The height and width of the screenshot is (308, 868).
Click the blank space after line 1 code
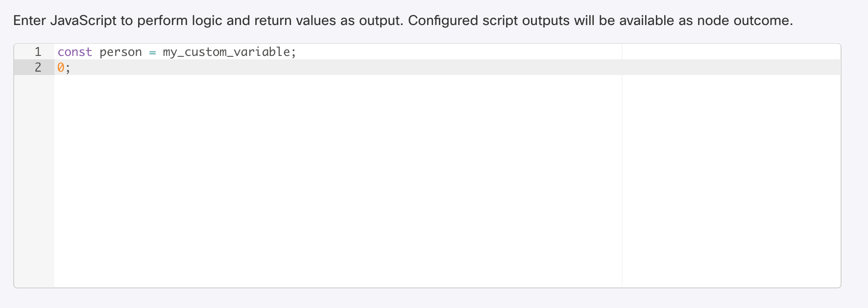point(441,52)
